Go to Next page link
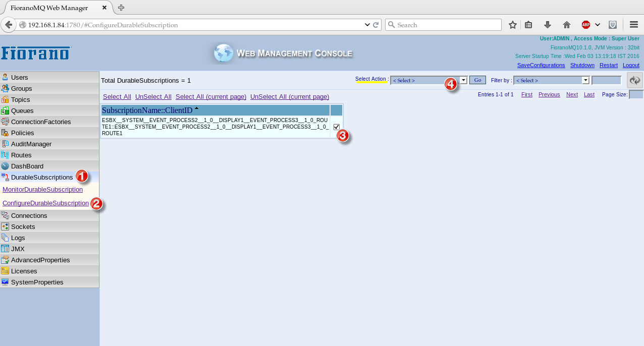Viewport: 644px width, 346px height. click(x=572, y=95)
